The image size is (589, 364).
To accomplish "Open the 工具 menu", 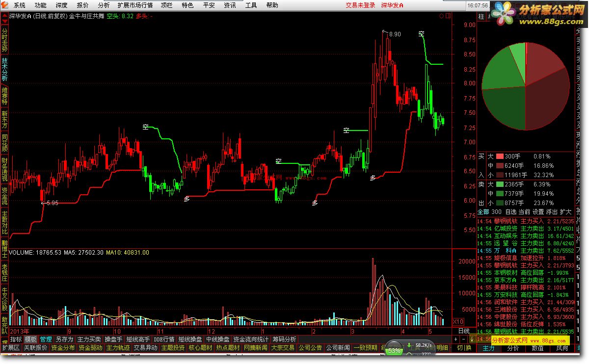I will pyautogui.click(x=251, y=5).
